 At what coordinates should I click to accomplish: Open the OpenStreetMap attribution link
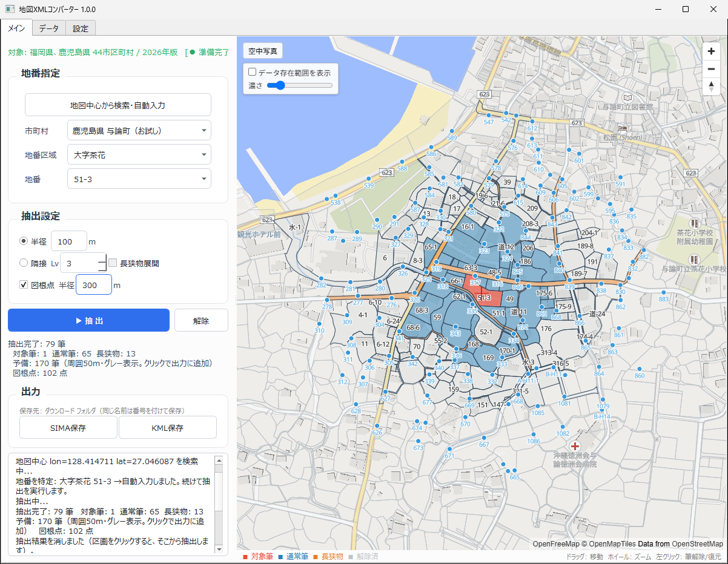(697, 544)
